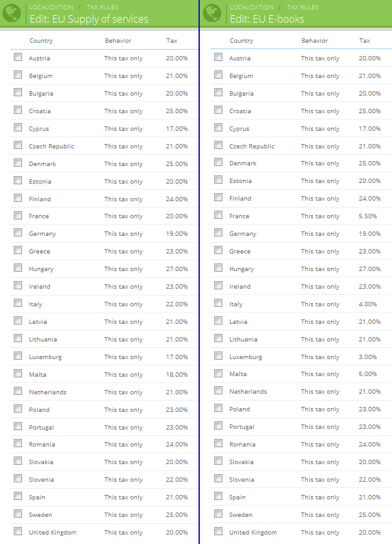Click Sweden country name in E-books table
Screen dimensions: 392x544
(x=241, y=515)
